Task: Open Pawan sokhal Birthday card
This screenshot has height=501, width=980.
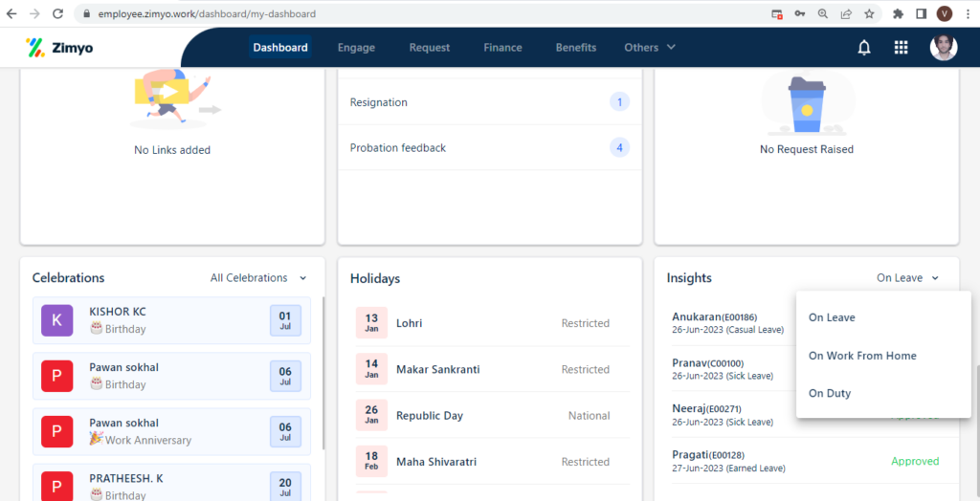Action: click(171, 376)
